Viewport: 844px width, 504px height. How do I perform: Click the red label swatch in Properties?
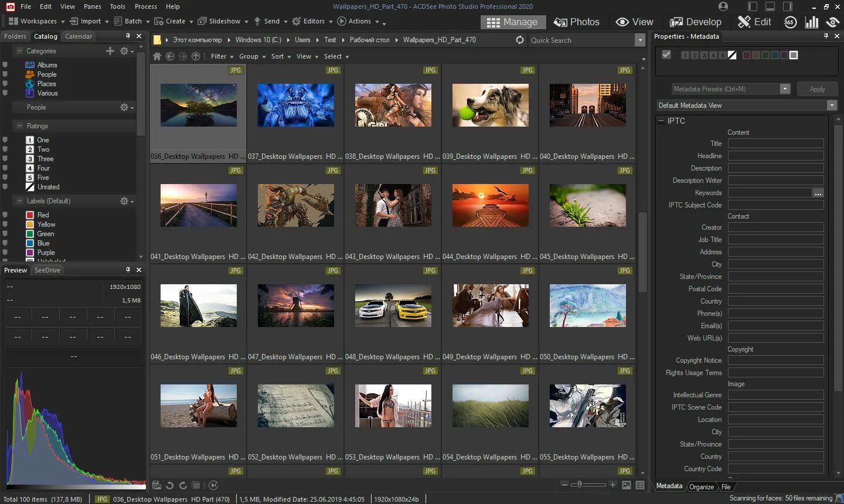click(747, 55)
